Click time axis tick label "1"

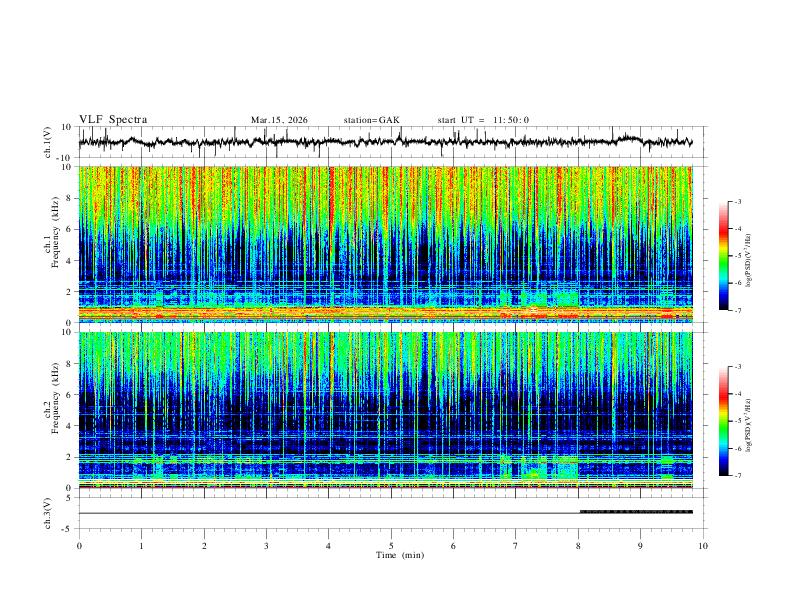141,546
